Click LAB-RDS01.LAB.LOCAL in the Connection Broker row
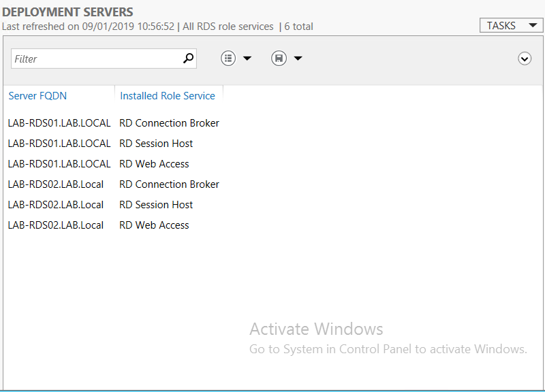Screen dimensions: 545x392 [x=59, y=123]
